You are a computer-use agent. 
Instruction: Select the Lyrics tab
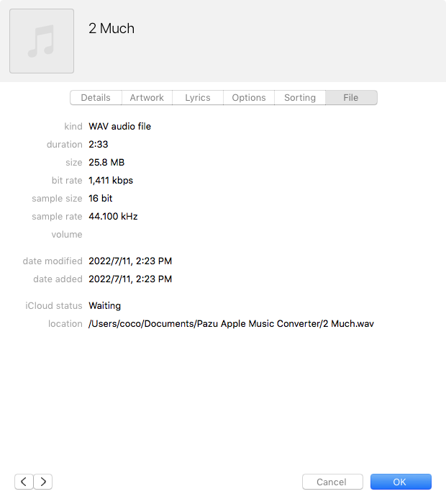click(x=198, y=98)
